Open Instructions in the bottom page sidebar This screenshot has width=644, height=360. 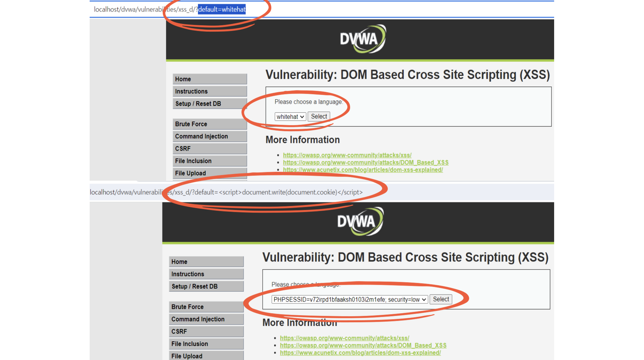206,274
